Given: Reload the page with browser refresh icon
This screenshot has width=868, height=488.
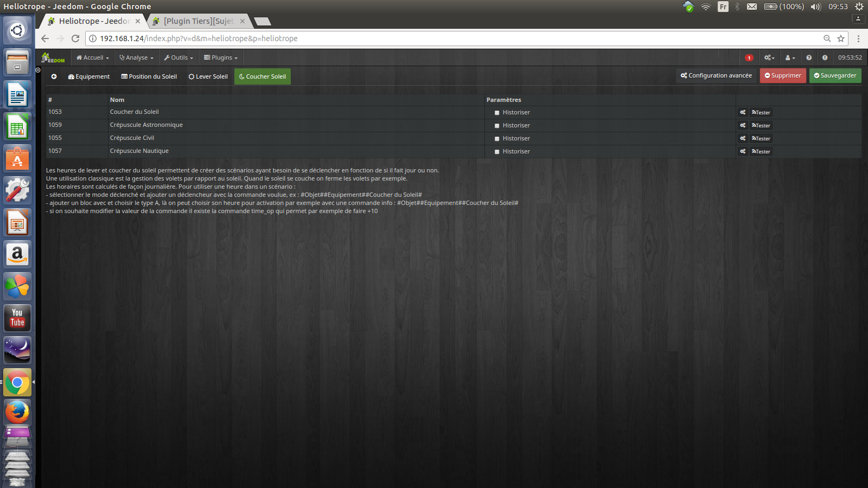Looking at the screenshot, I should coord(75,38).
